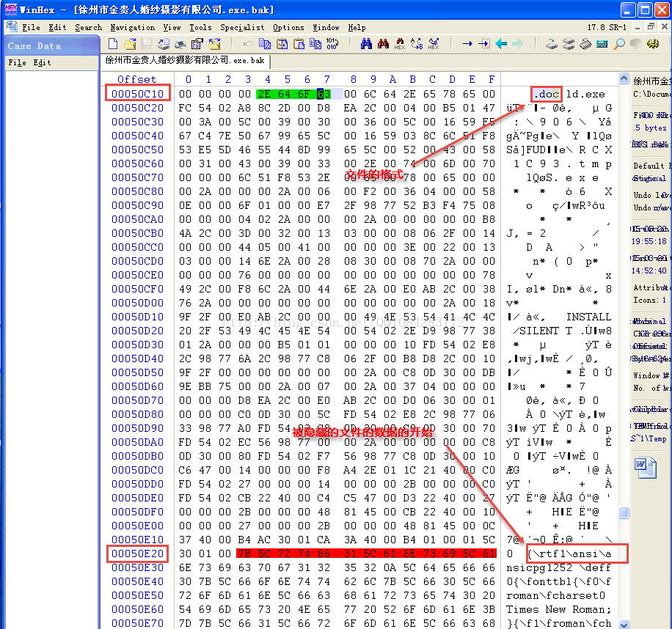Click the scrollbar down arrow
Viewport: 672px width, 629px height.
pyautogui.click(x=624, y=625)
